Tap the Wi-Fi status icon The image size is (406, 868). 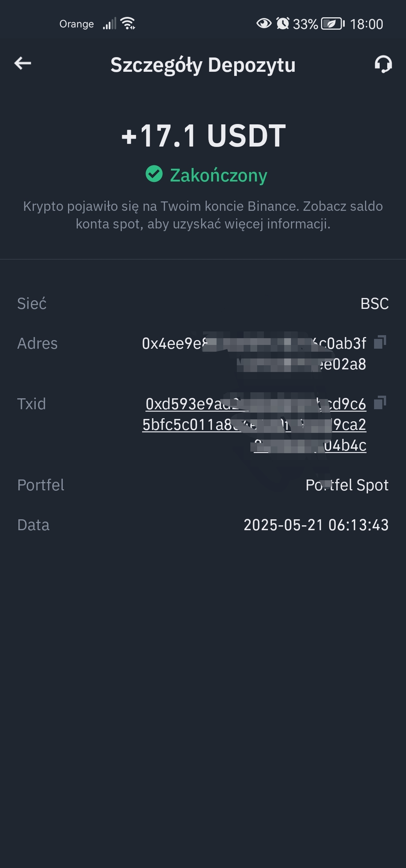[x=128, y=23]
